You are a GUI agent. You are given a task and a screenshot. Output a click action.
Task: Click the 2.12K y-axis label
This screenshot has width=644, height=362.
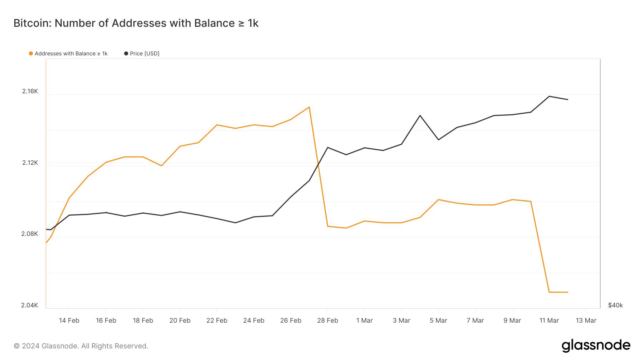(x=30, y=163)
